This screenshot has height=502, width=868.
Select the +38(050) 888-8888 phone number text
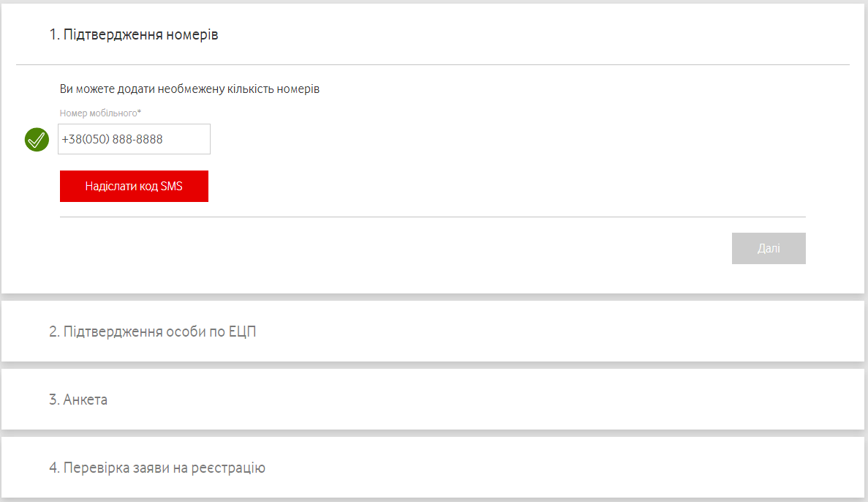pyautogui.click(x=112, y=139)
